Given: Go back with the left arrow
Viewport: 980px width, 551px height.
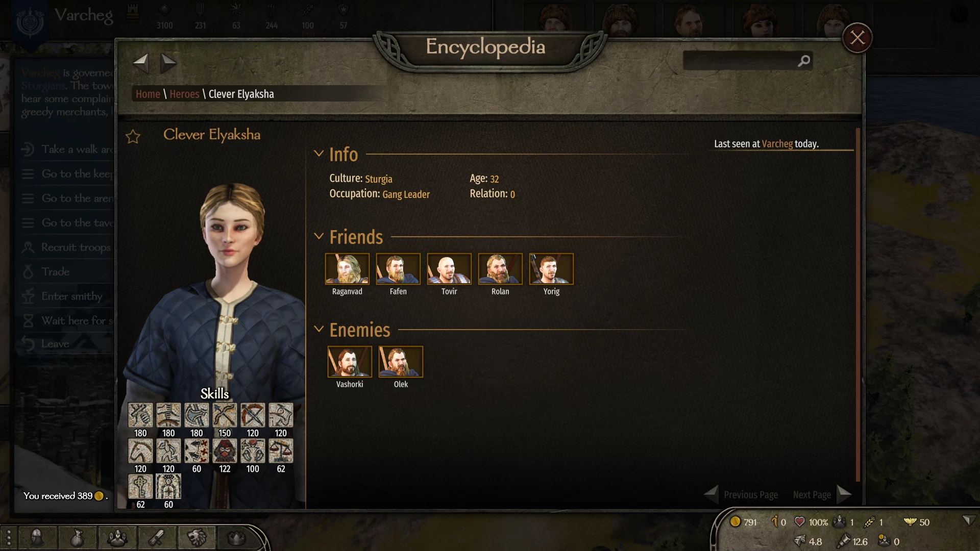Looking at the screenshot, I should pos(140,63).
